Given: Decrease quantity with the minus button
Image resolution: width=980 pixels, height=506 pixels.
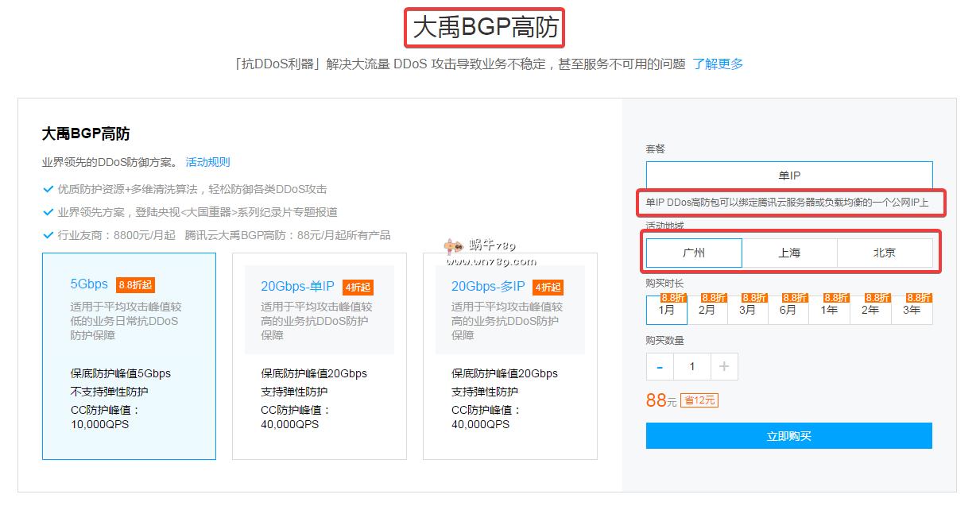Looking at the screenshot, I should [660, 366].
